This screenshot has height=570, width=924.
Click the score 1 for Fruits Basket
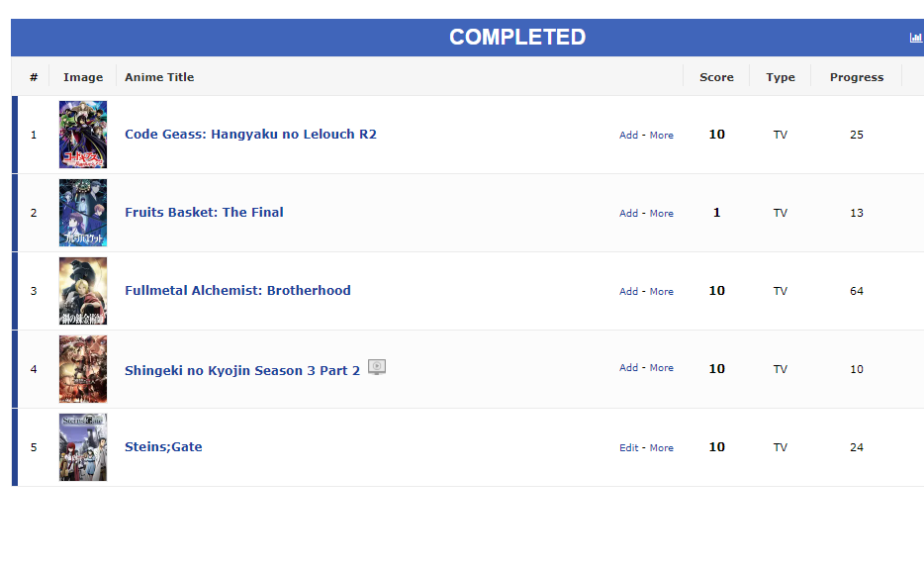[716, 212]
